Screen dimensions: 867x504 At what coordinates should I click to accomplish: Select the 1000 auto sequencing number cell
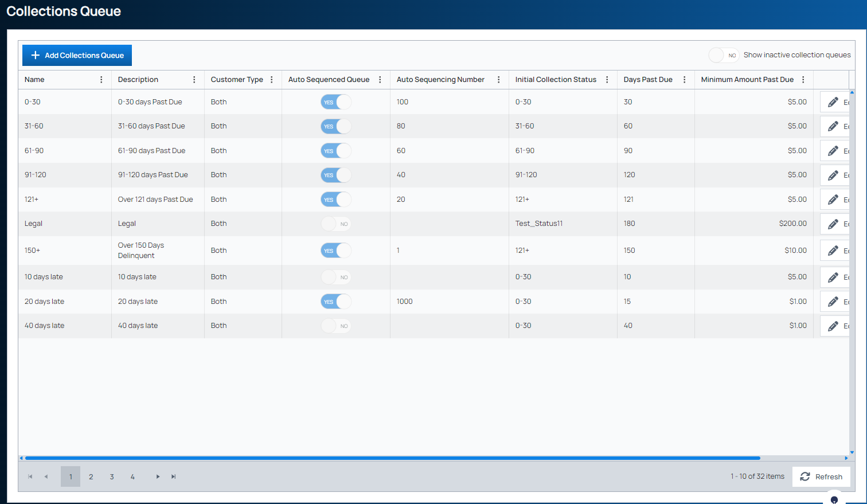405,302
